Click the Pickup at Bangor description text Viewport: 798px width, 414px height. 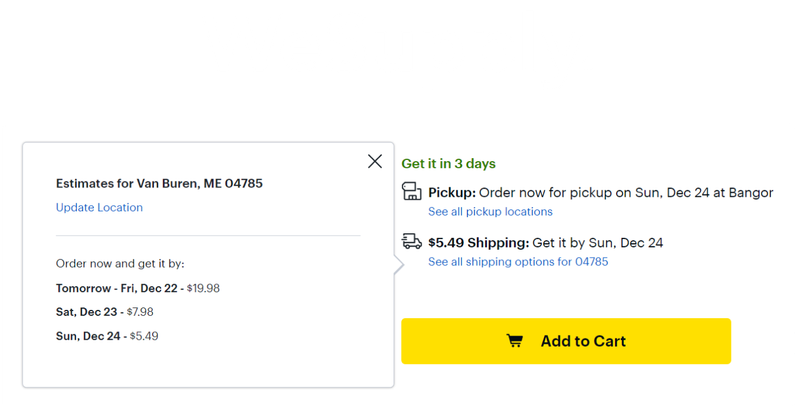coord(625,192)
